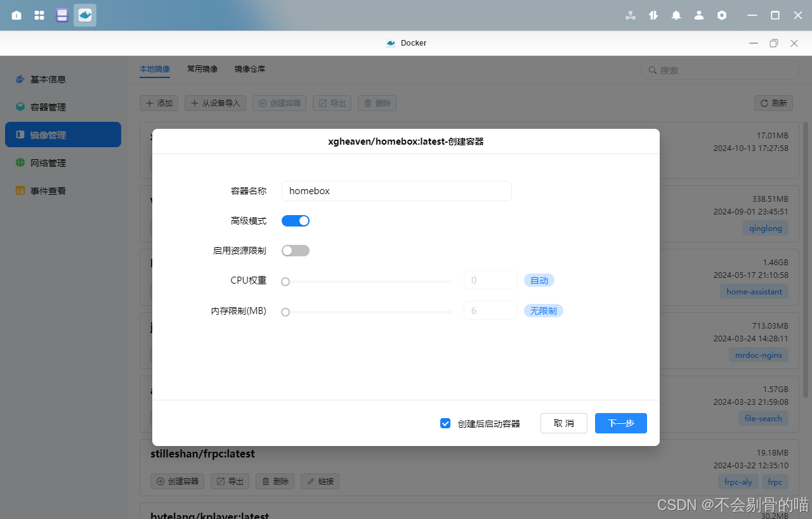Open the settings hexagon icon top right
The height and width of the screenshot is (519, 812).
722,15
